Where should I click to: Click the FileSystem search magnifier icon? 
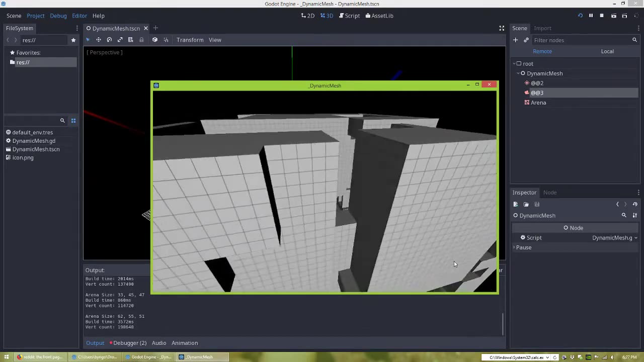click(x=62, y=121)
